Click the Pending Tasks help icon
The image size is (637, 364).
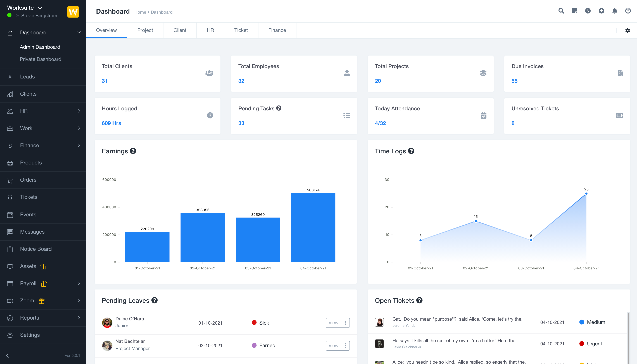(x=279, y=108)
